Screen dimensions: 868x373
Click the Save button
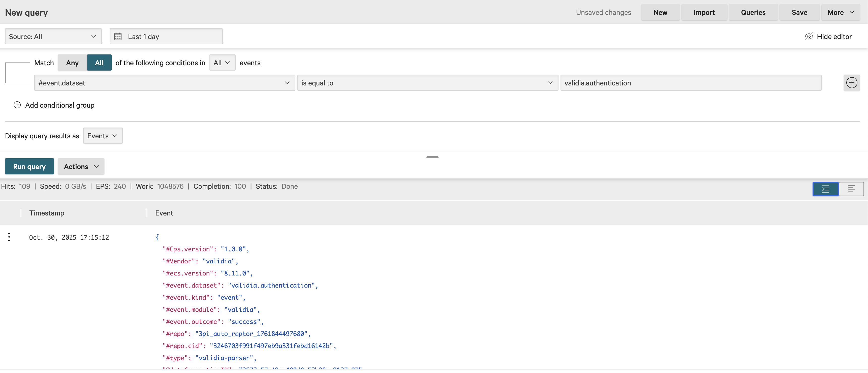[799, 12]
